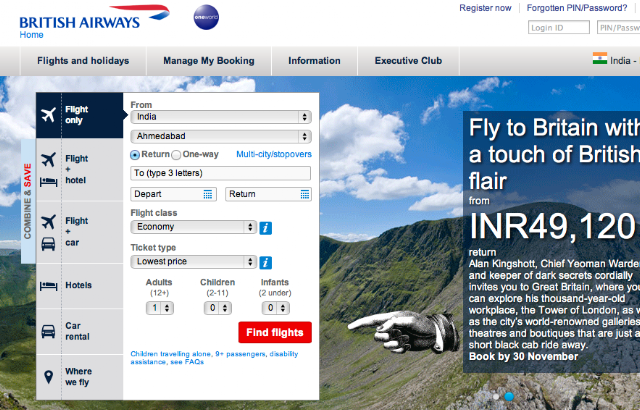
Task: Click the Return date field
Action: (x=269, y=194)
